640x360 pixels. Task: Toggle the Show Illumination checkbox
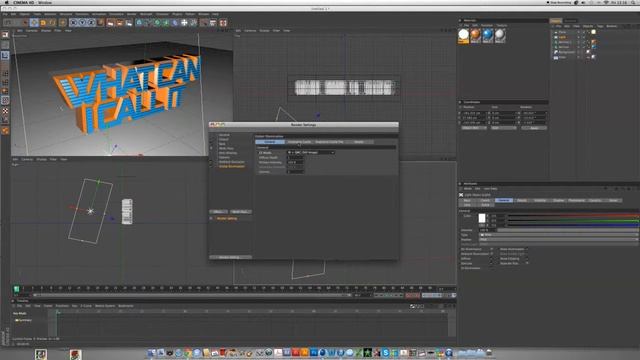[x=527, y=249]
